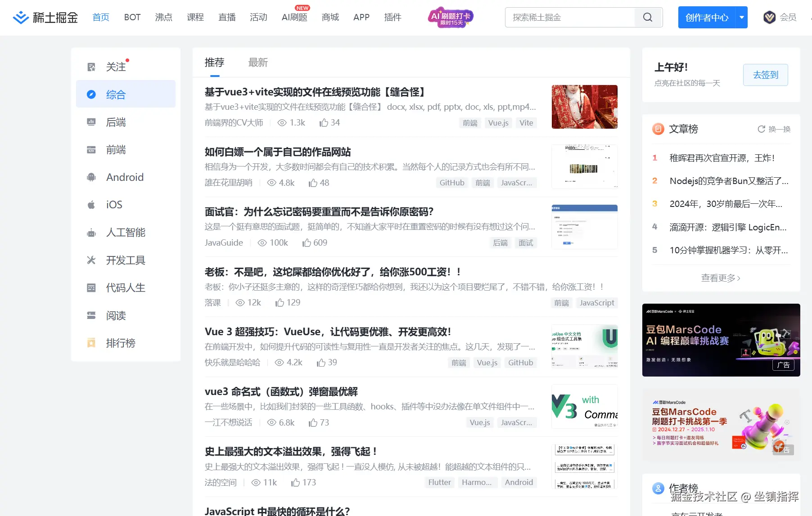Click the Flutter tag
This screenshot has height=516, width=812.
(x=439, y=483)
